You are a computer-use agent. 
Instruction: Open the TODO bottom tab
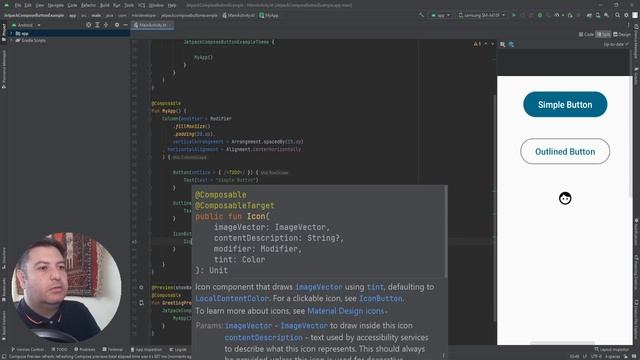point(60,349)
